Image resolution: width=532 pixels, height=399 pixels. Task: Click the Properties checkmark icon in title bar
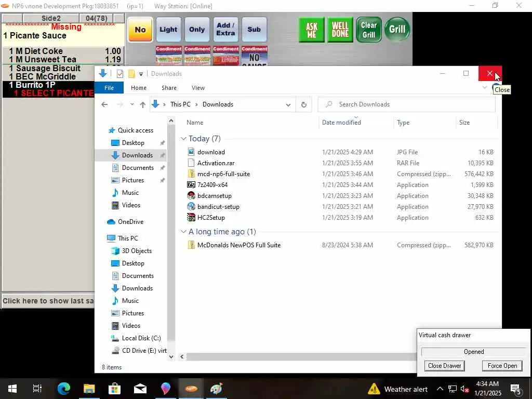(120, 74)
